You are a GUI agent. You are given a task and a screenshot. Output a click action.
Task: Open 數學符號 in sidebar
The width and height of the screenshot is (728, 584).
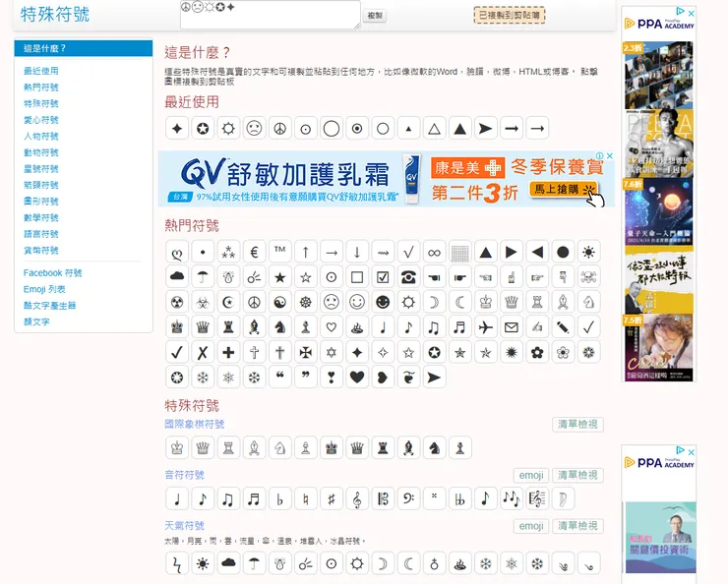click(41, 217)
